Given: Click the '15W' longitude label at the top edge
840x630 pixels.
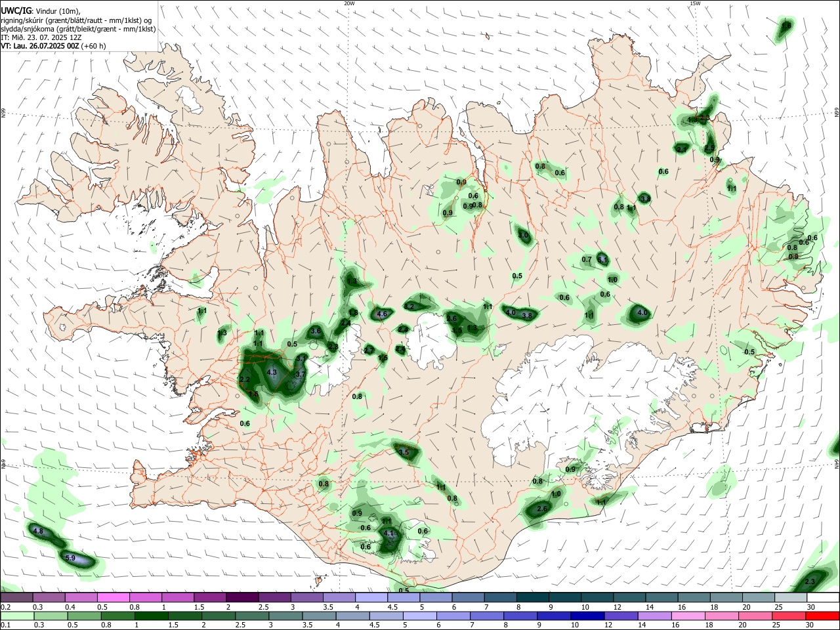Looking at the screenshot, I should coord(695,3).
